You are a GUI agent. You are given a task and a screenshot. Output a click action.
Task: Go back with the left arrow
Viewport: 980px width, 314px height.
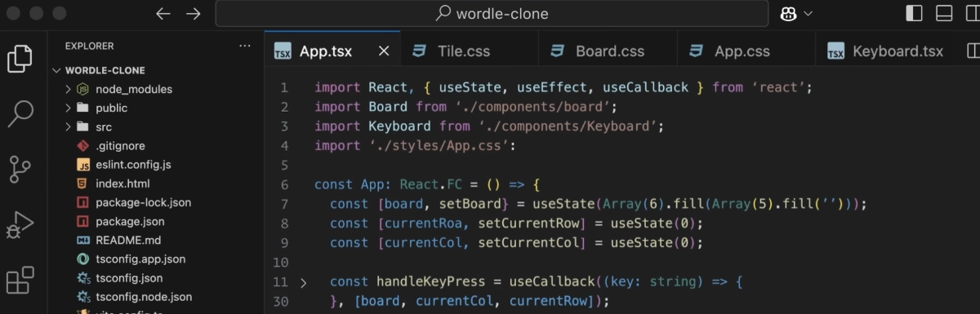163,14
